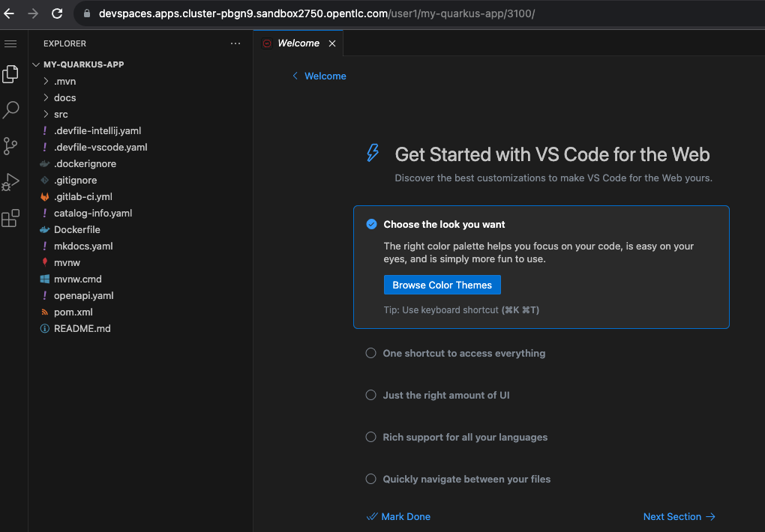The image size is (765, 532).
Task: Open pom.xml in the file explorer
Action: (73, 312)
